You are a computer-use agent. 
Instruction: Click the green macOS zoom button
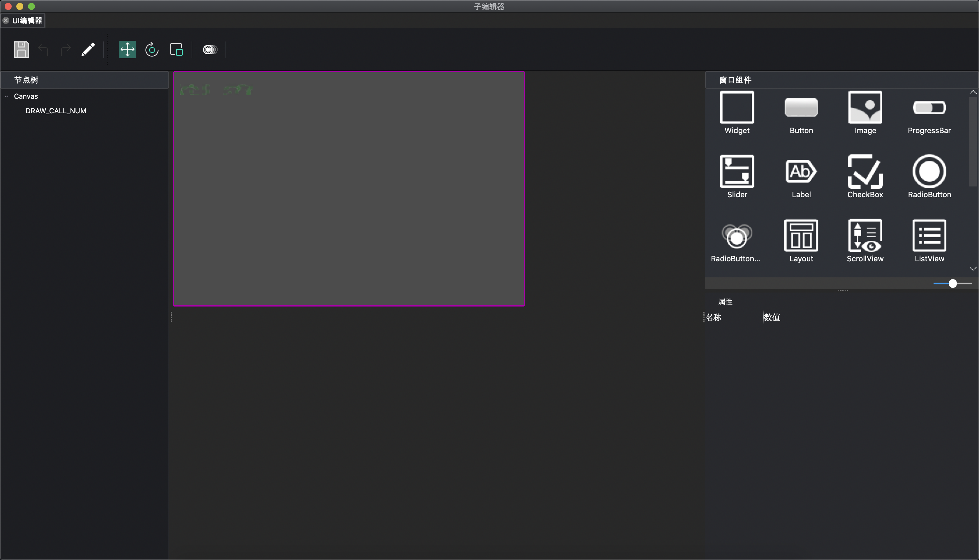pos(31,6)
